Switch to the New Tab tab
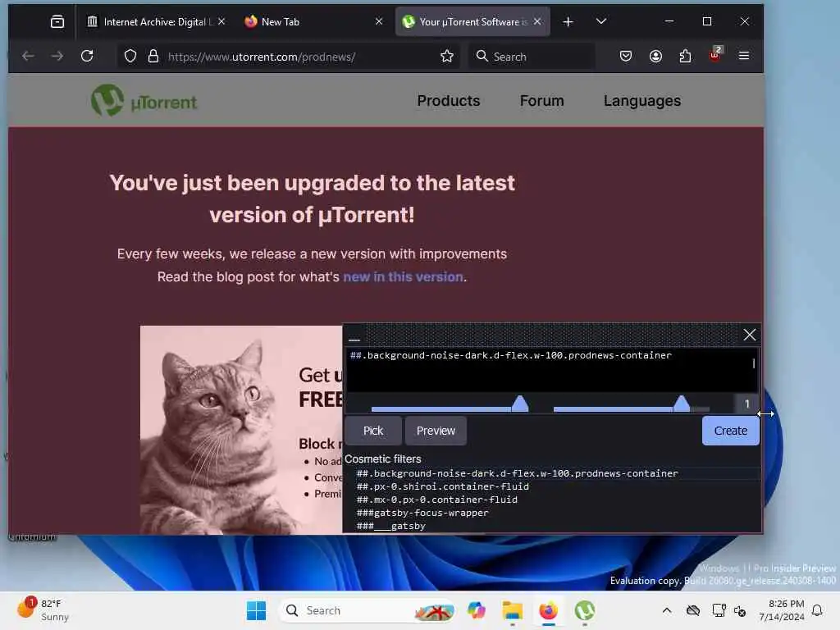Image resolution: width=840 pixels, height=630 pixels. (313, 21)
